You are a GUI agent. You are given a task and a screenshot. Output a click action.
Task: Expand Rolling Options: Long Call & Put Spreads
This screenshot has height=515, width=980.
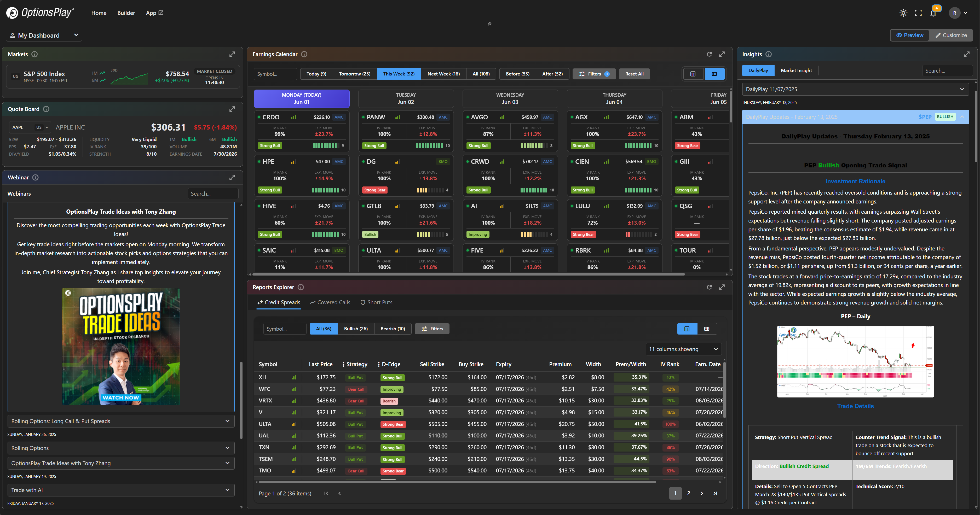[121, 421]
